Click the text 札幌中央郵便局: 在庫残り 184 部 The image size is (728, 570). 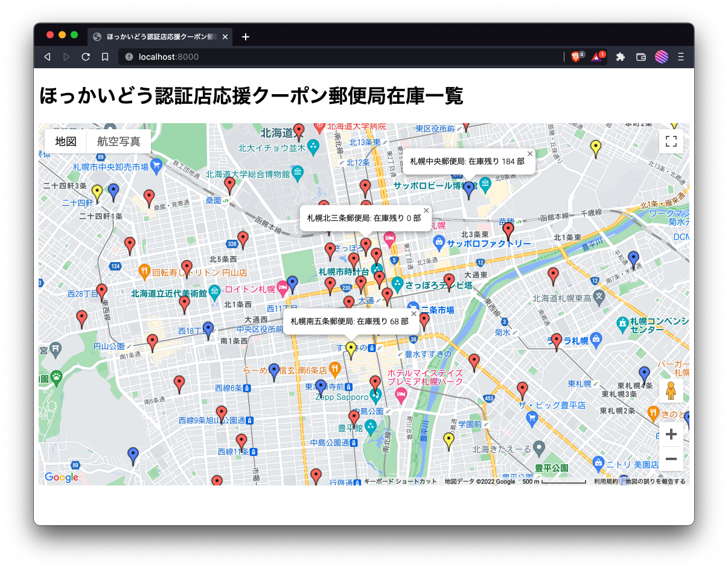coord(467,161)
